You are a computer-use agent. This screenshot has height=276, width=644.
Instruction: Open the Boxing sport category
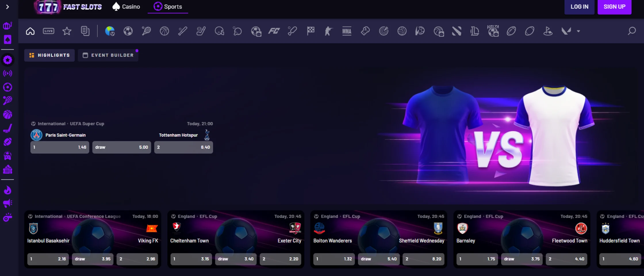point(365,31)
